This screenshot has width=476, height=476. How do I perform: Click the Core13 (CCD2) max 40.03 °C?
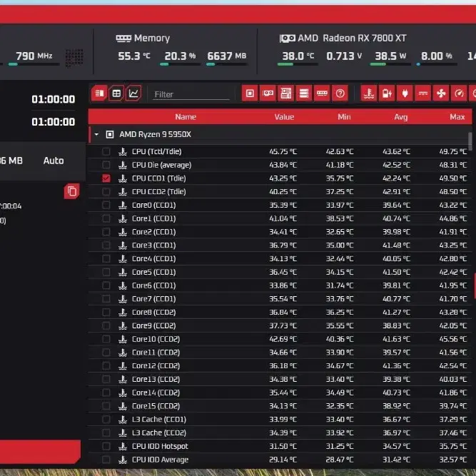point(453,379)
